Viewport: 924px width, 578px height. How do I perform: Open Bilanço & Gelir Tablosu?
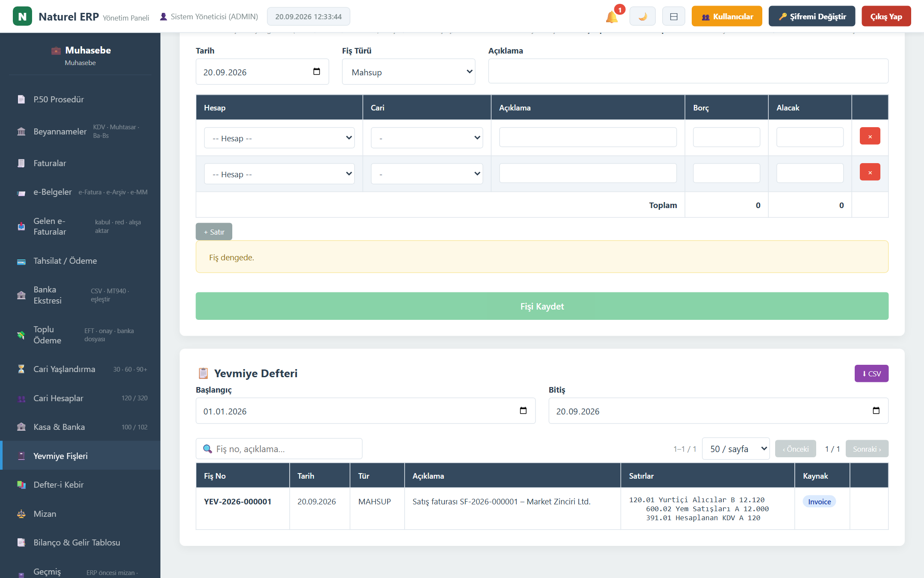[80, 542]
